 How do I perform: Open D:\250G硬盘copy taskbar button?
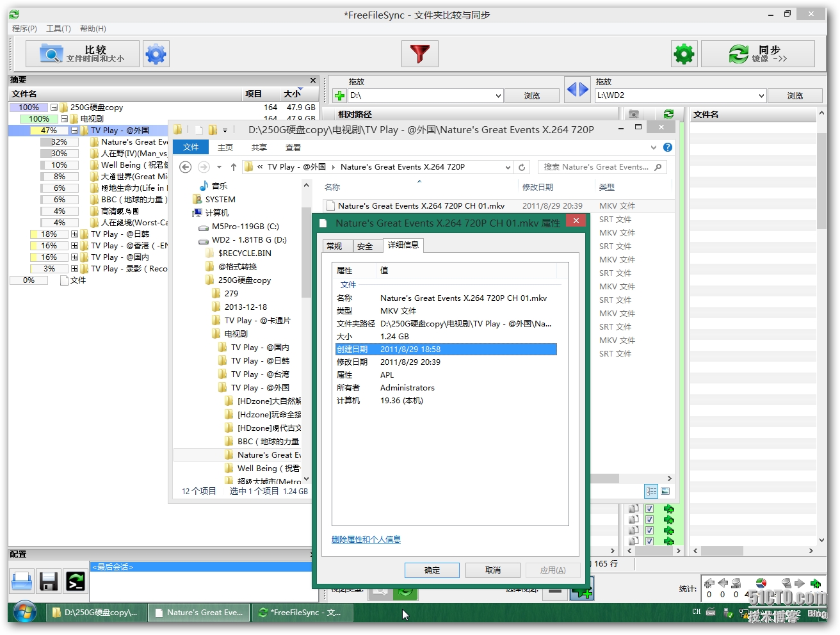click(x=95, y=613)
